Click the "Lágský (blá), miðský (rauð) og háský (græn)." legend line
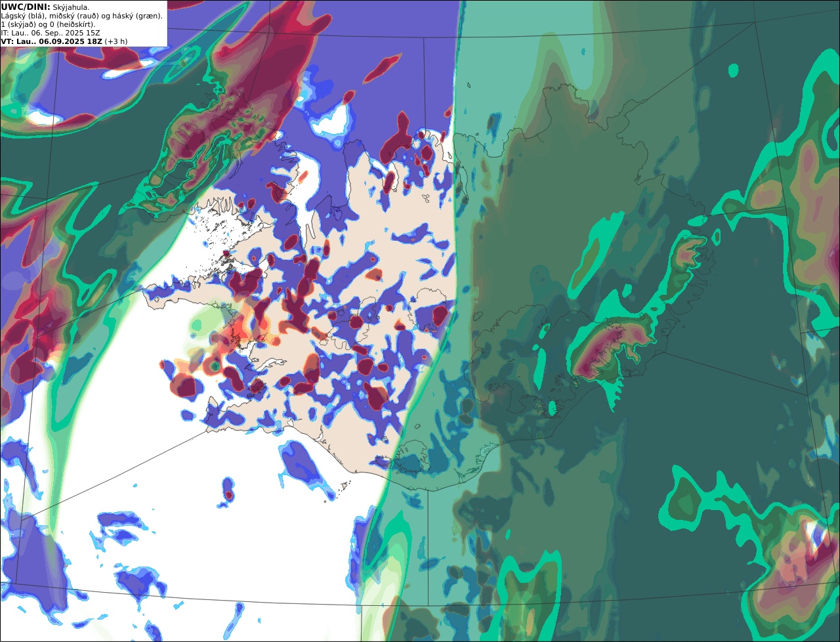The height and width of the screenshot is (642, 840). tap(82, 16)
